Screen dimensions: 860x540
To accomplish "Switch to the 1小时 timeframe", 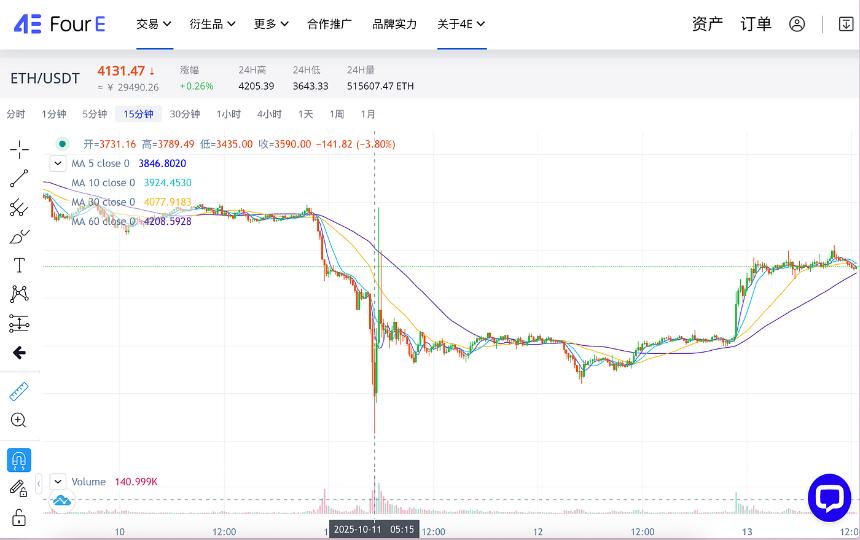I will pos(228,114).
